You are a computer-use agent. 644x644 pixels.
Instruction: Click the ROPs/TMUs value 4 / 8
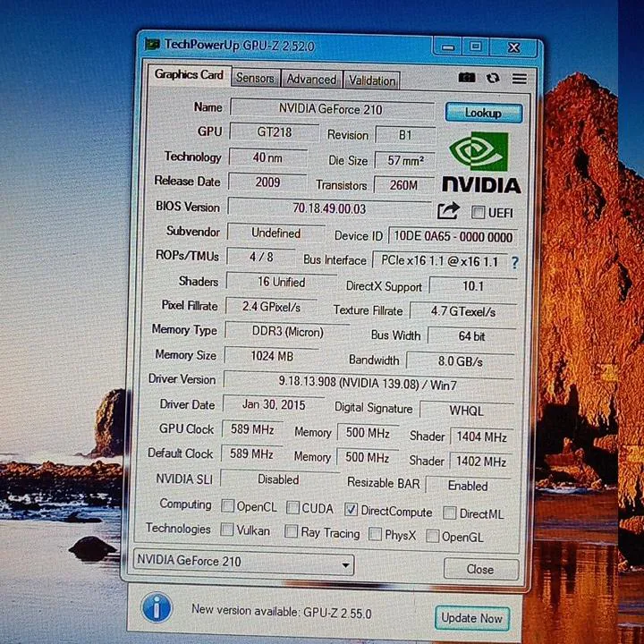coord(261,257)
